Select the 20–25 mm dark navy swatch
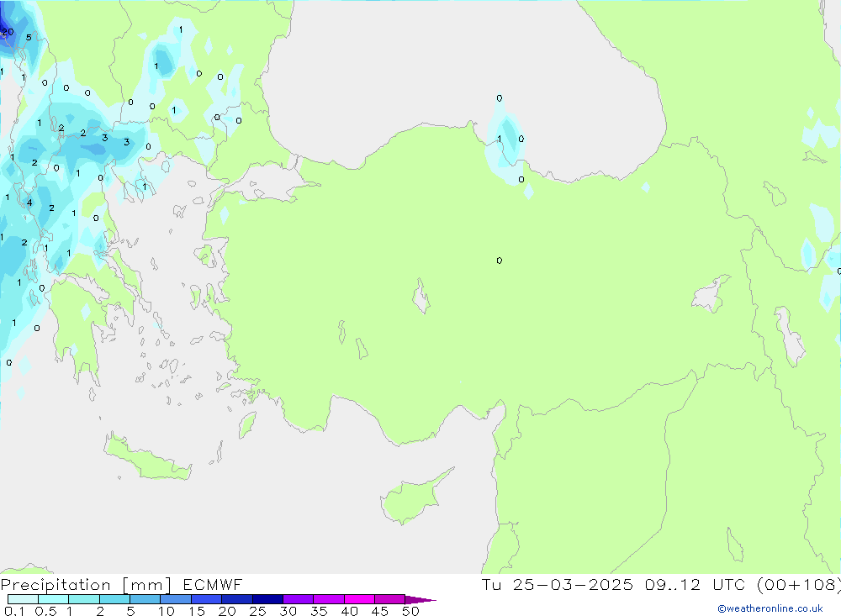 (236, 599)
